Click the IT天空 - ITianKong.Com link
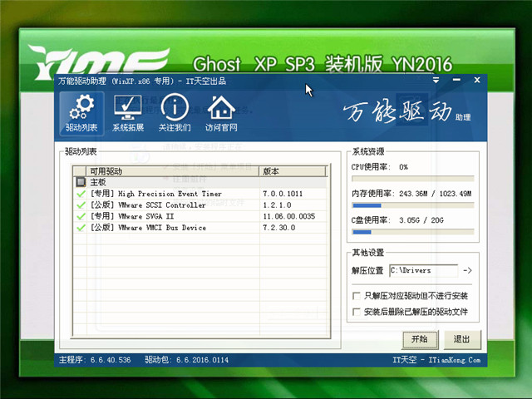Screen dimensions: 532x399 (x=436, y=360)
